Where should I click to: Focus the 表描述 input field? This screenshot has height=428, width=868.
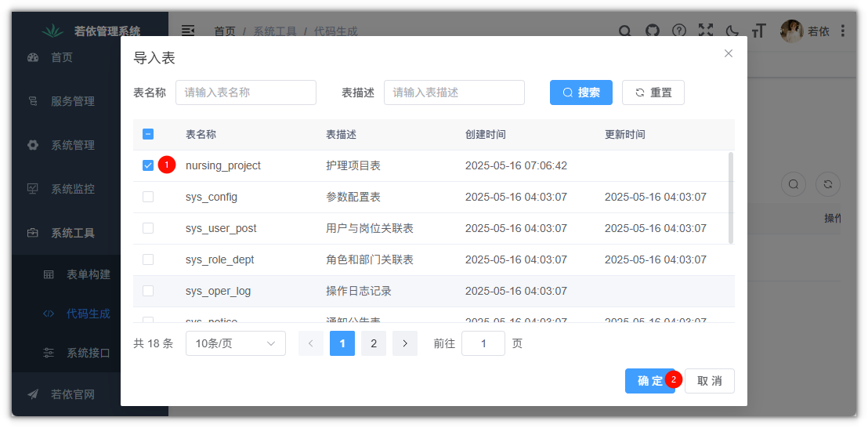pos(454,92)
